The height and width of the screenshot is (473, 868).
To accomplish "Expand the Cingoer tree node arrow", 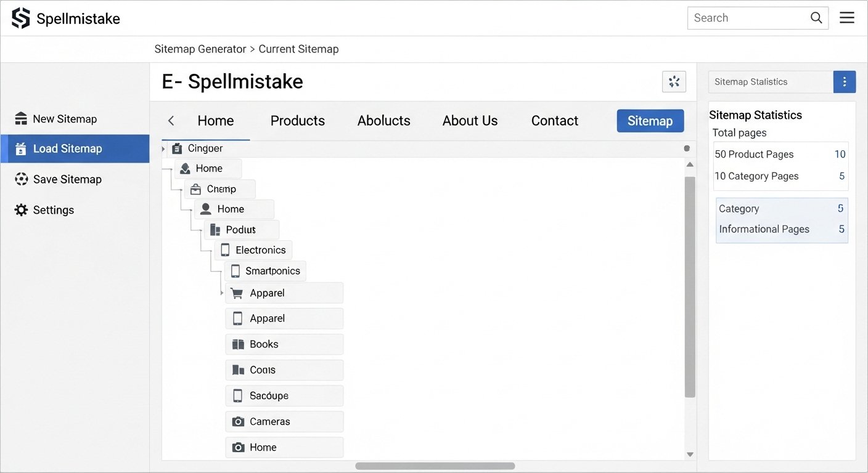I will (163, 148).
